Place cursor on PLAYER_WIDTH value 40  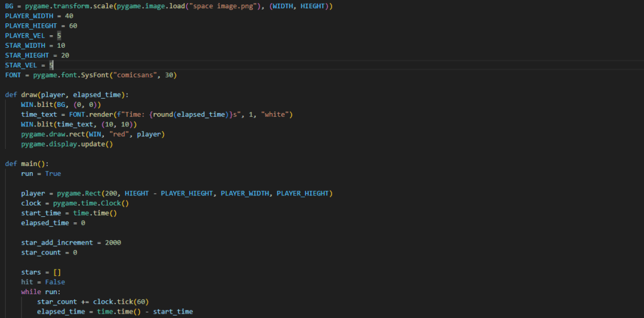[x=69, y=16]
